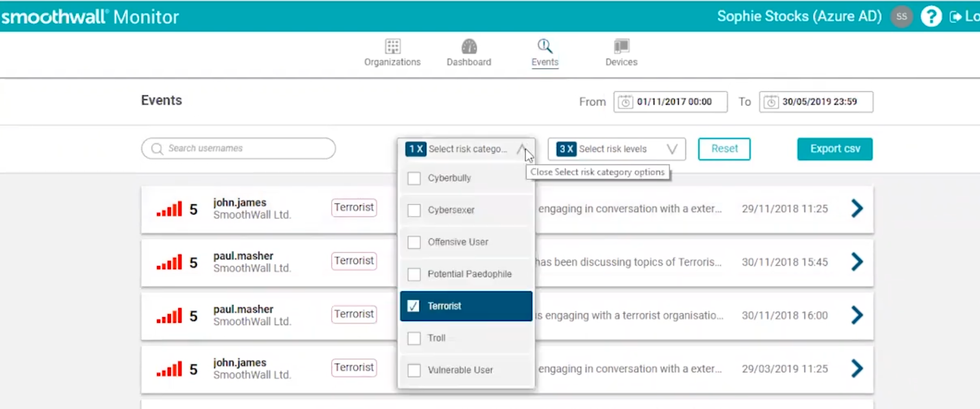Click Terrorist tag on john.james 29/11/2018 row

[x=354, y=207]
